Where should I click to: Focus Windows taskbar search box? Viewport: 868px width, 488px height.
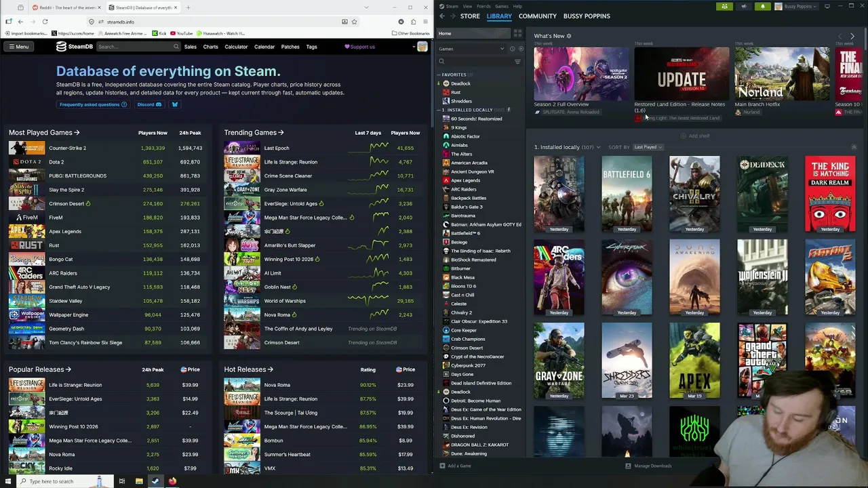64,481
